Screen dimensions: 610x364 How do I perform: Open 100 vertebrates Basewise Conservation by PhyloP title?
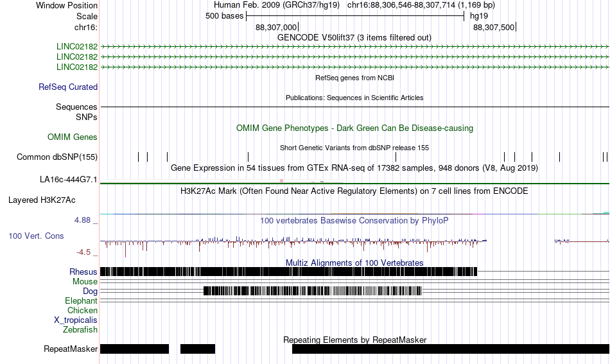point(354,220)
